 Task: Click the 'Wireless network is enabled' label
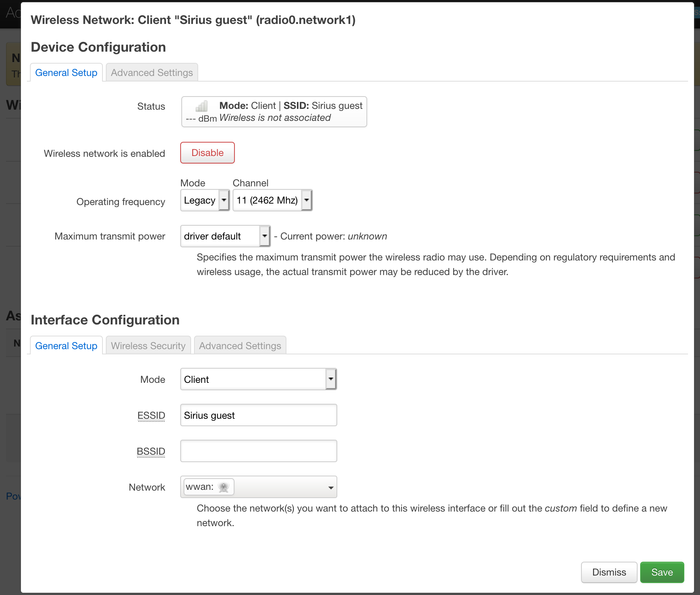click(104, 153)
